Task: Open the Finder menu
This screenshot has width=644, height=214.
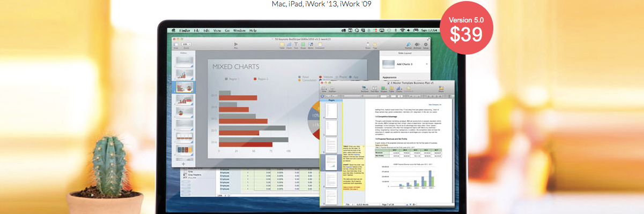Action: 184,30
